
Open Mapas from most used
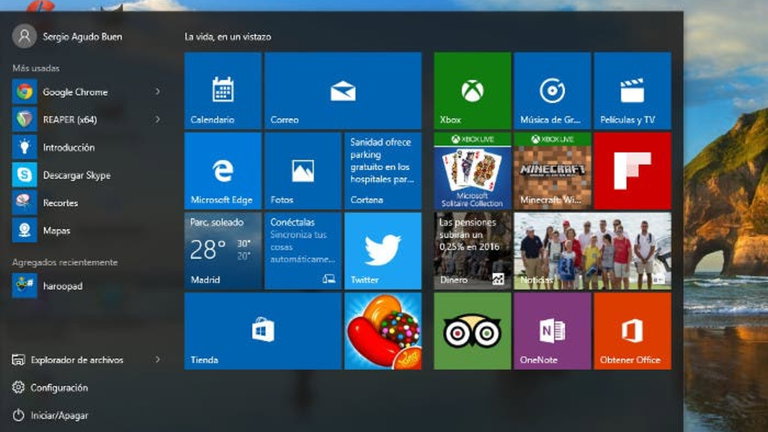(x=56, y=231)
